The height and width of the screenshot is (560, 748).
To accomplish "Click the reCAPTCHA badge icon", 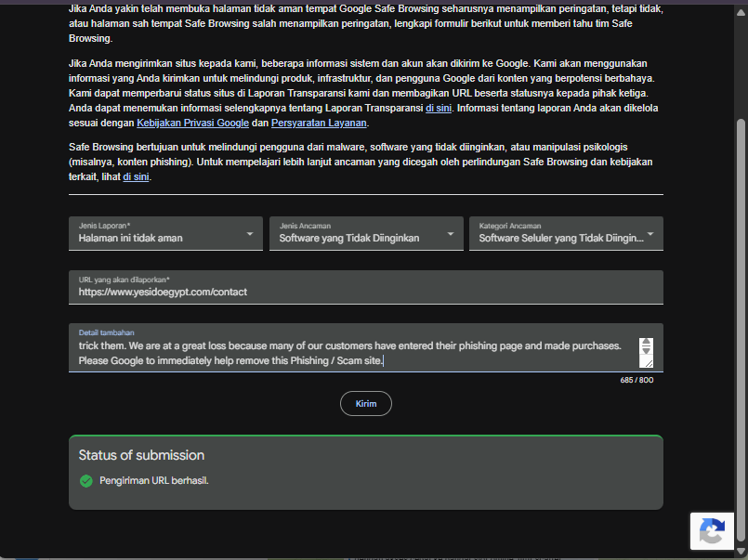I will pos(712,531).
